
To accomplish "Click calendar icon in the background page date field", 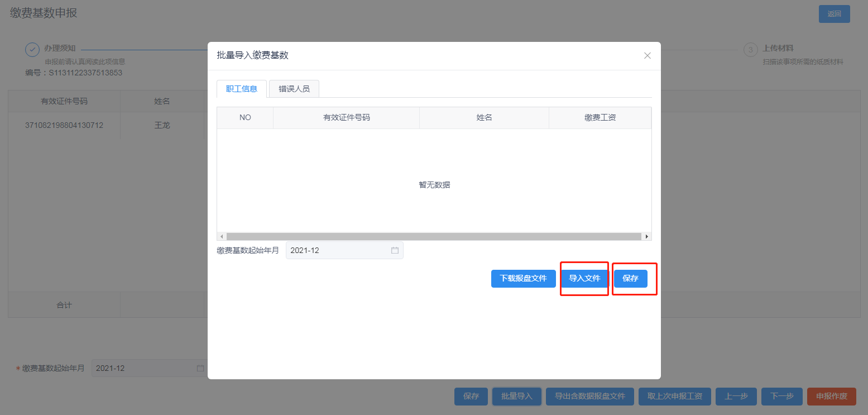I will [x=200, y=368].
